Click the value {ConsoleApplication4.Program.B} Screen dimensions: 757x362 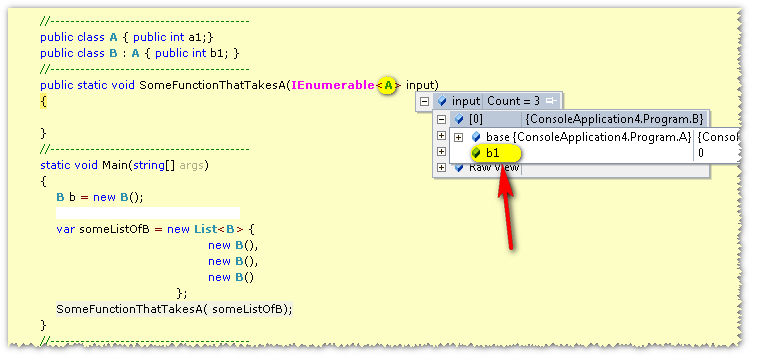pos(614,119)
